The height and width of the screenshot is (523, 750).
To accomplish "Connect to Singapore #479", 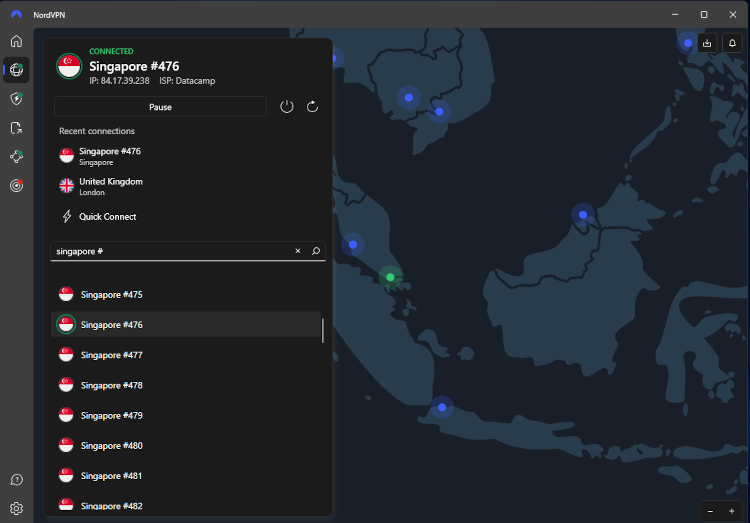I will (186, 415).
